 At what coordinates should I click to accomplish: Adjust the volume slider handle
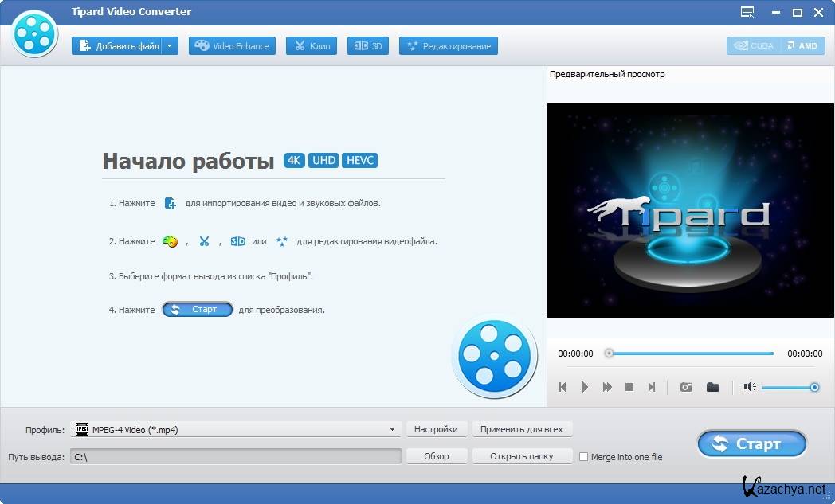pos(814,387)
